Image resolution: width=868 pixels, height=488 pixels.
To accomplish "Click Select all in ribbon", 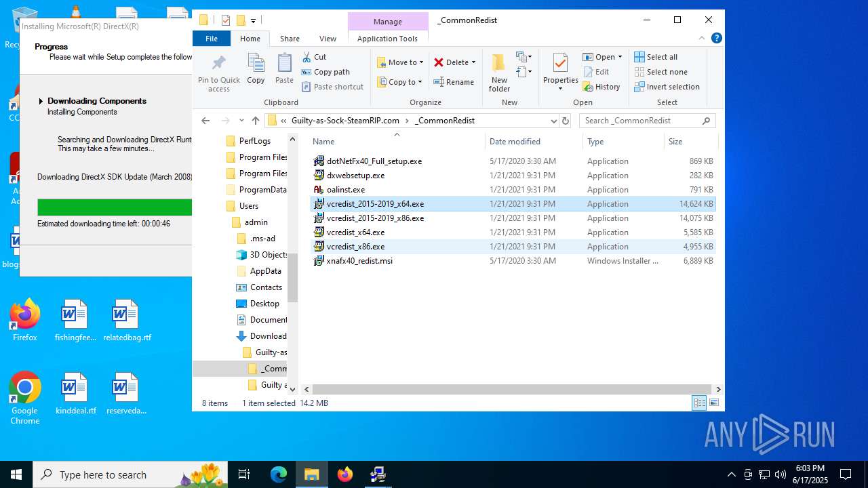I will 656,57.
